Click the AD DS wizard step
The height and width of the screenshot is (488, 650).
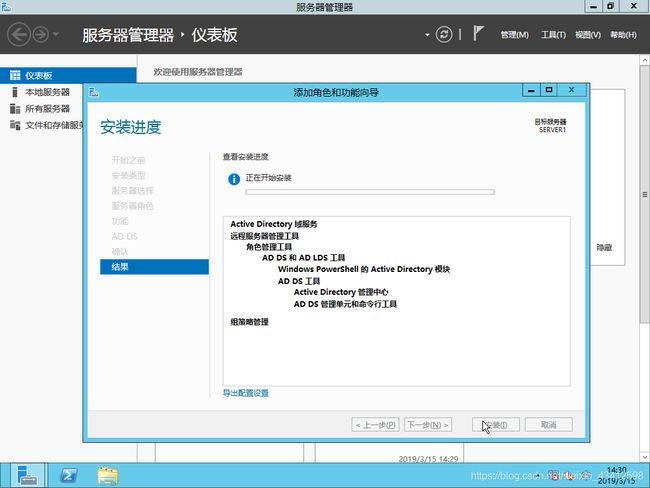tap(124, 236)
